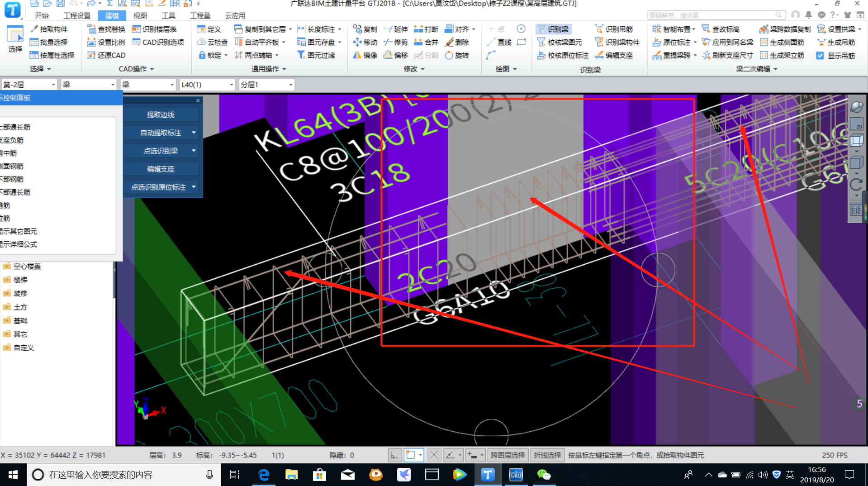Click the 识别梁 recognize beam tool
Image resolution: width=868 pixels, height=486 pixels.
(553, 29)
